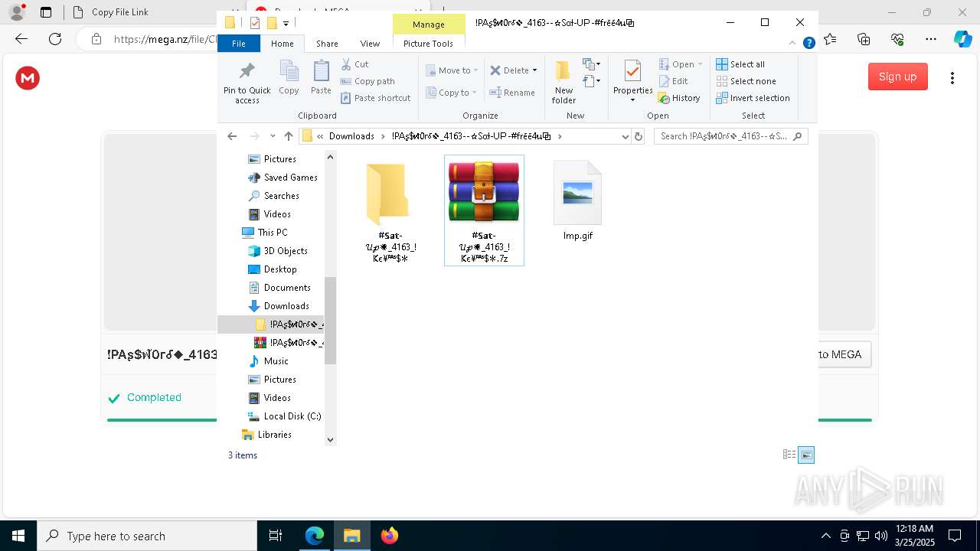The height and width of the screenshot is (551, 980).
Task: Click Cut in the Clipboard group
Action: (x=354, y=64)
